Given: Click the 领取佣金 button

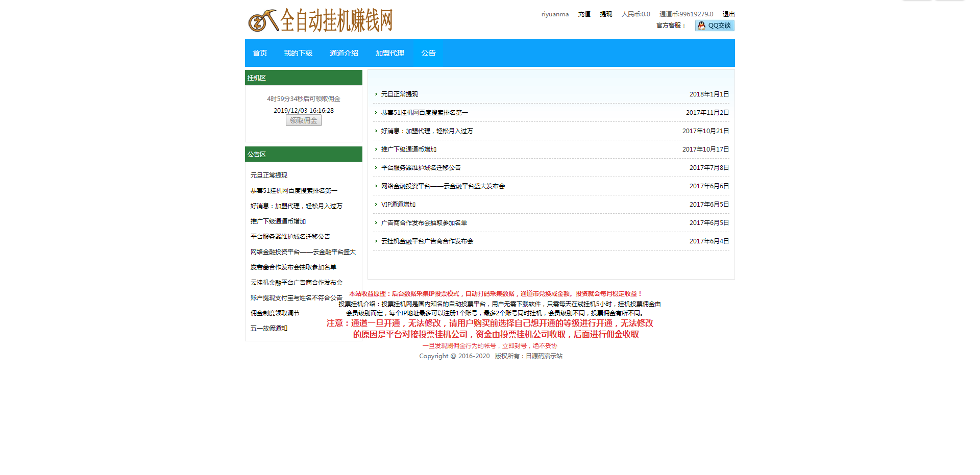Looking at the screenshot, I should point(303,120).
